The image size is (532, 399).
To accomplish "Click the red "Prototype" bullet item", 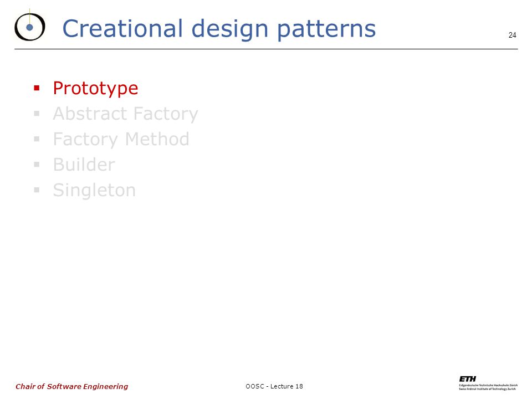I will pyautogui.click(x=96, y=89).
